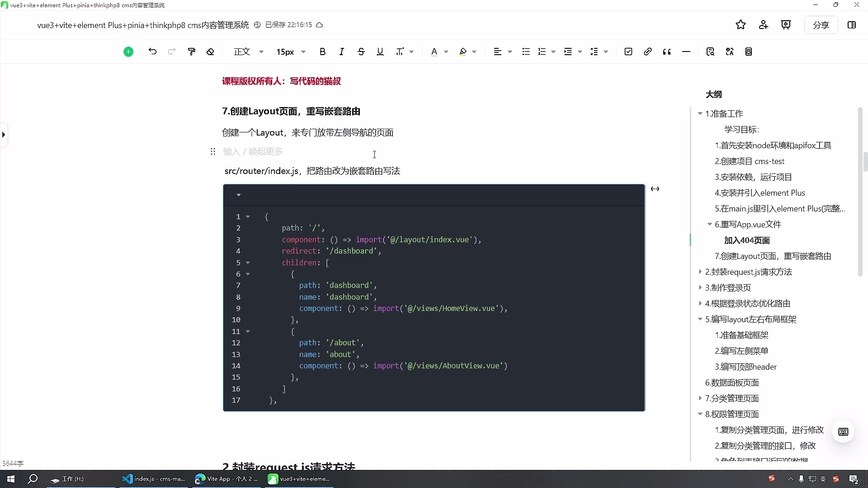The image size is (868, 488).
Task: Collapse the 6.重写App.vue文件 outline node
Action: [710, 224]
